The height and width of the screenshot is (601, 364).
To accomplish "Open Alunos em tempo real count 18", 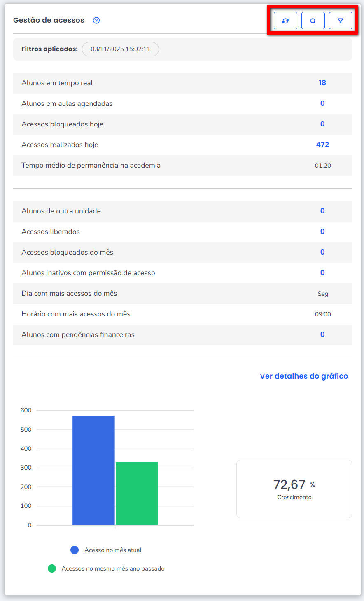I will pyautogui.click(x=322, y=83).
